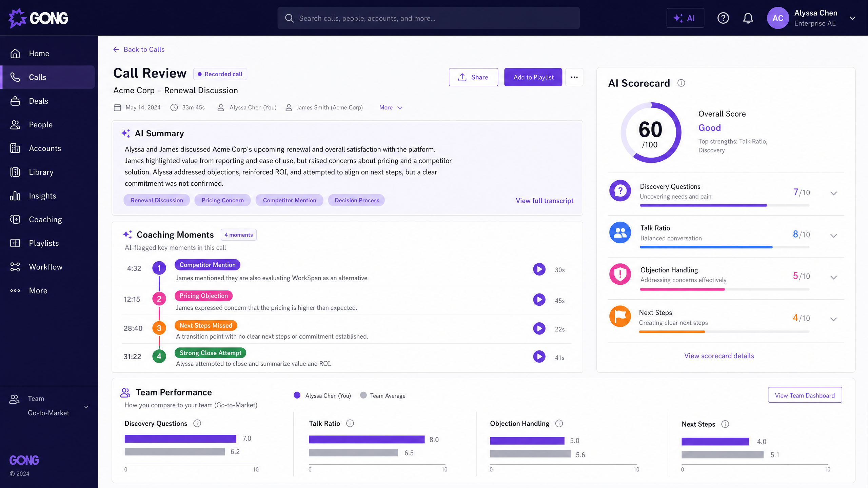Viewport: 868px width, 488px height.
Task: Expand the Objection Handling score row
Action: tap(833, 278)
